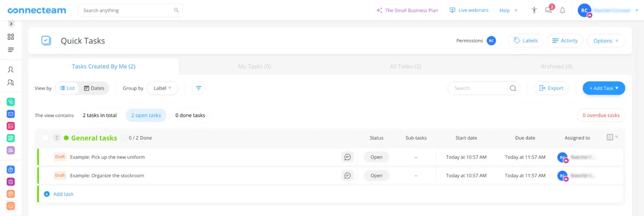Switch view to List
This screenshot has height=216, width=644.
(x=67, y=88)
